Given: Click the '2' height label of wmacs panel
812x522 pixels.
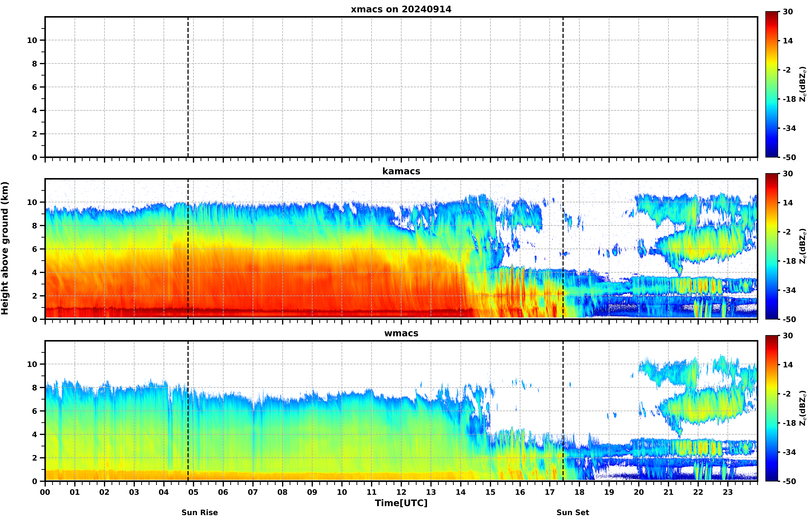Looking at the screenshot, I should [x=35, y=458].
